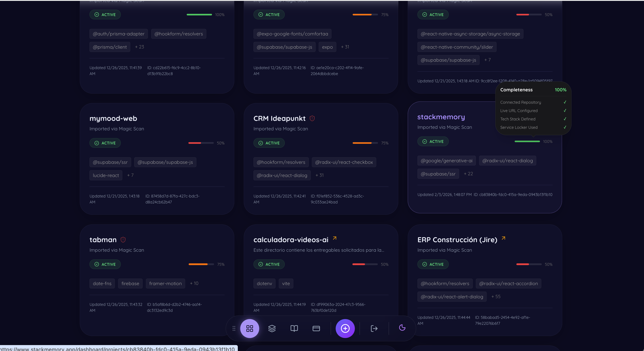
Task: Toggle dark mode with the moon icon
Action: 402,327
